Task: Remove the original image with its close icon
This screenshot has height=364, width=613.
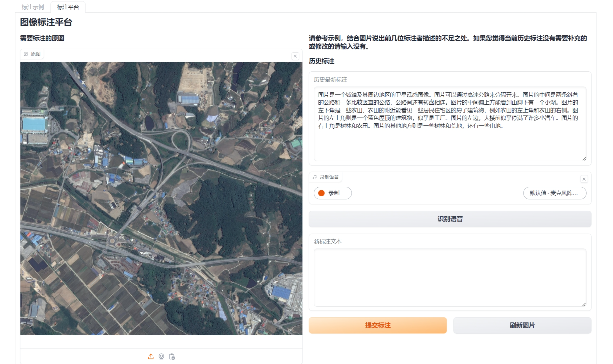Action: [295, 56]
